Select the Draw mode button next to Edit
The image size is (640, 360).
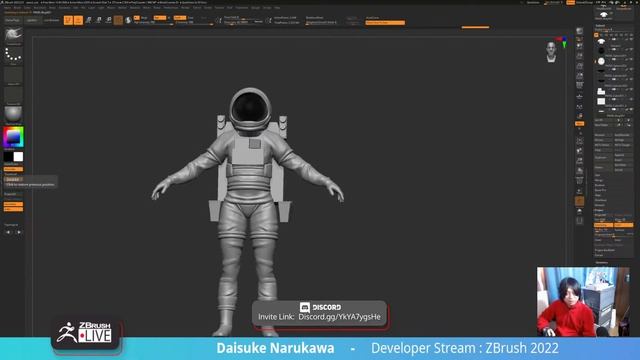tap(78, 20)
